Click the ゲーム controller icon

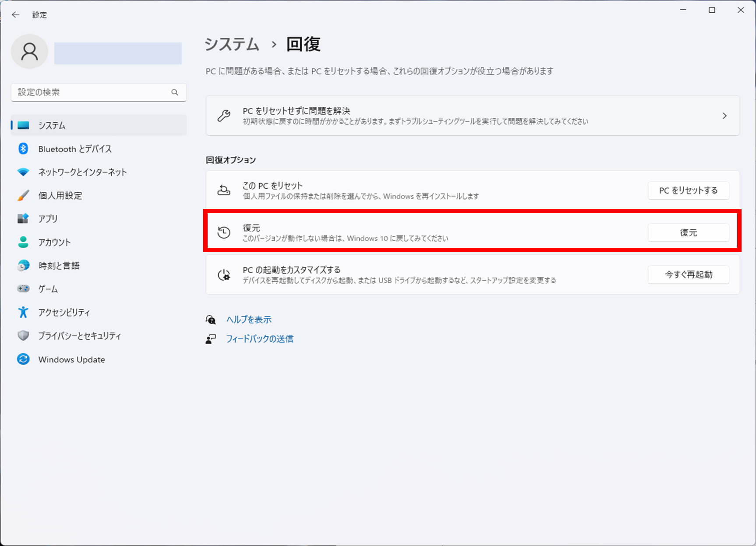click(23, 289)
